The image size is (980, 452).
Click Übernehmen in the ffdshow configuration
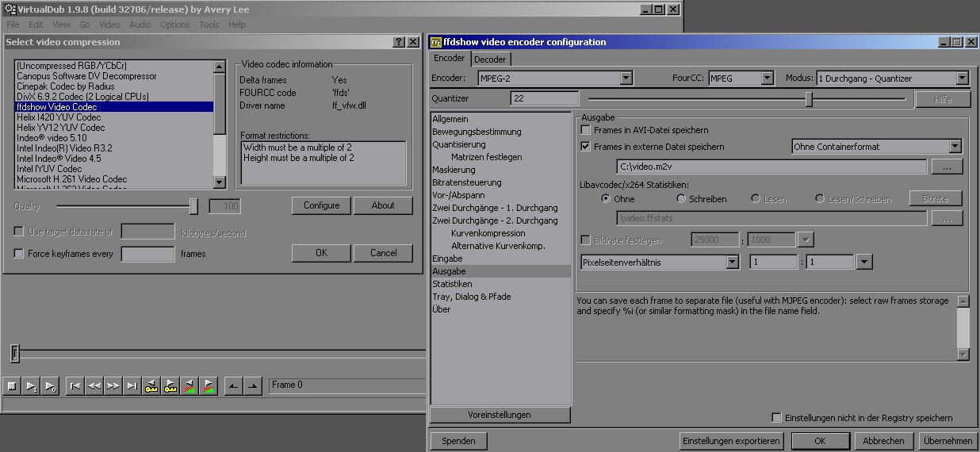pyautogui.click(x=947, y=441)
